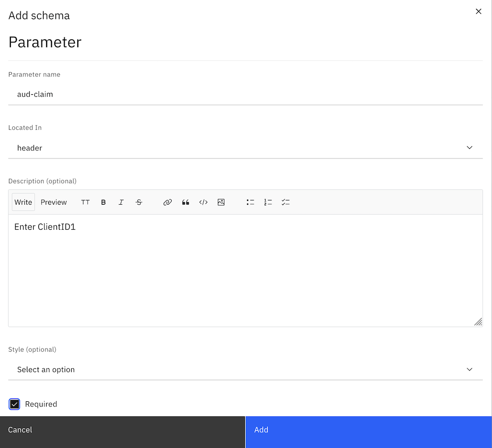Expand the Located In chevron on the right
The image size is (492, 448).
tap(469, 148)
